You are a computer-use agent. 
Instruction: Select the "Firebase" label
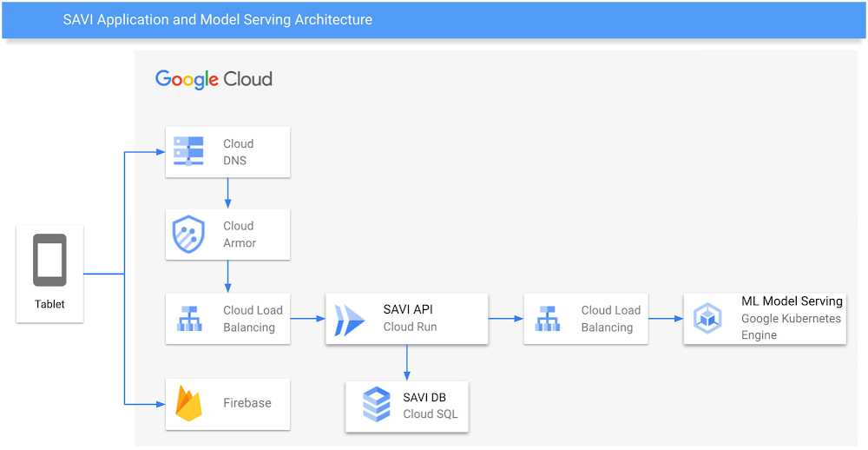click(x=247, y=403)
